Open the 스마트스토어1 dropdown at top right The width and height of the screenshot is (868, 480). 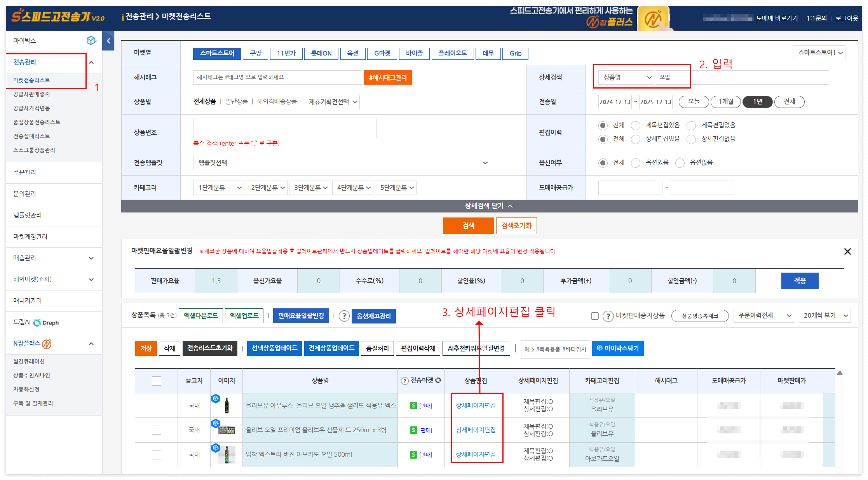819,52
